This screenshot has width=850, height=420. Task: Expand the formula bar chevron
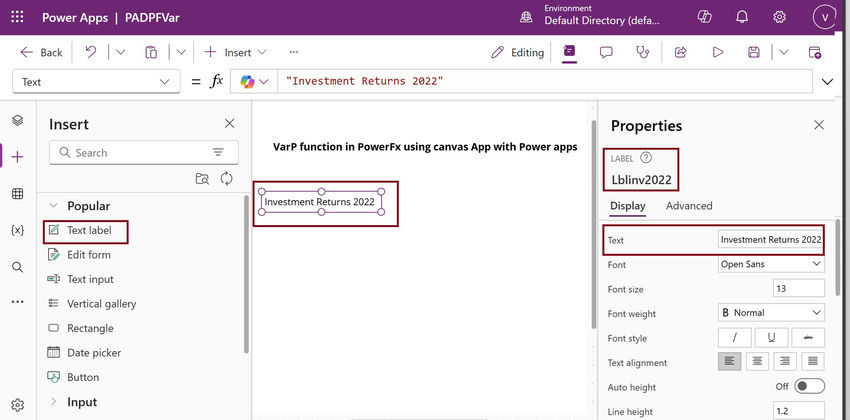pyautogui.click(x=827, y=82)
